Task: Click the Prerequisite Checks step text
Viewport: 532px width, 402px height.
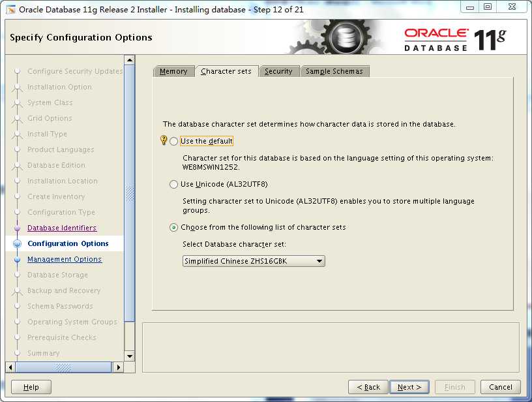Action: (x=62, y=337)
